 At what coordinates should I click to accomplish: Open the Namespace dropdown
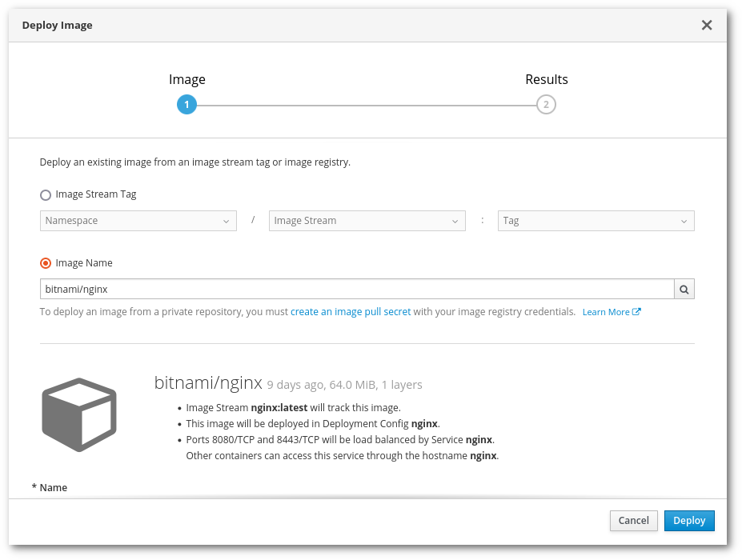coord(138,221)
